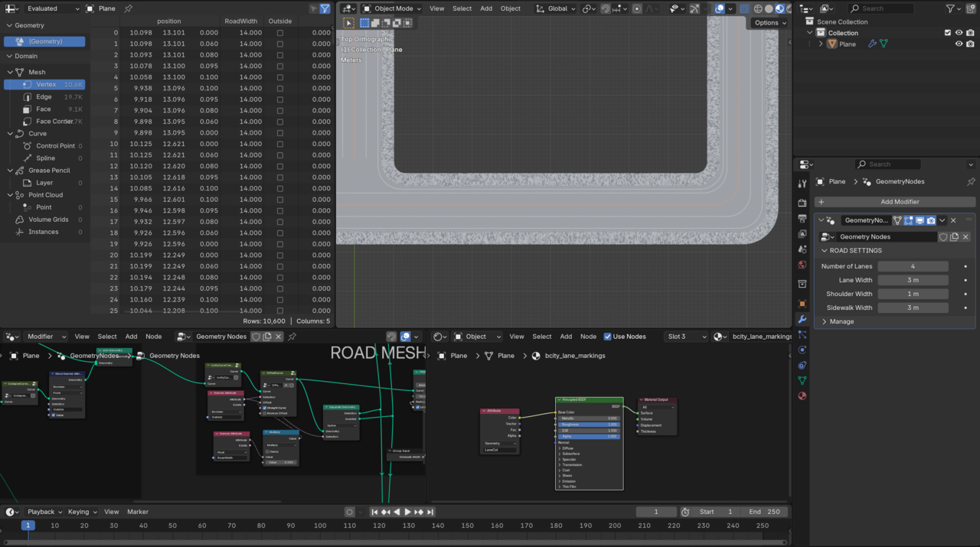Viewport: 980px width, 547px height.
Task: Duplicate the Geometry Nodes node group
Action: (x=955, y=237)
